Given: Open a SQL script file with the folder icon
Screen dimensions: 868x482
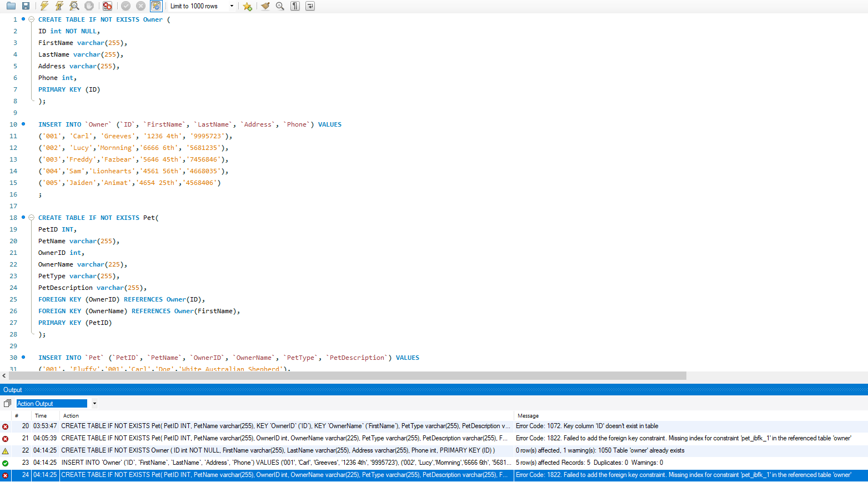Looking at the screenshot, I should pyautogui.click(x=11, y=6).
